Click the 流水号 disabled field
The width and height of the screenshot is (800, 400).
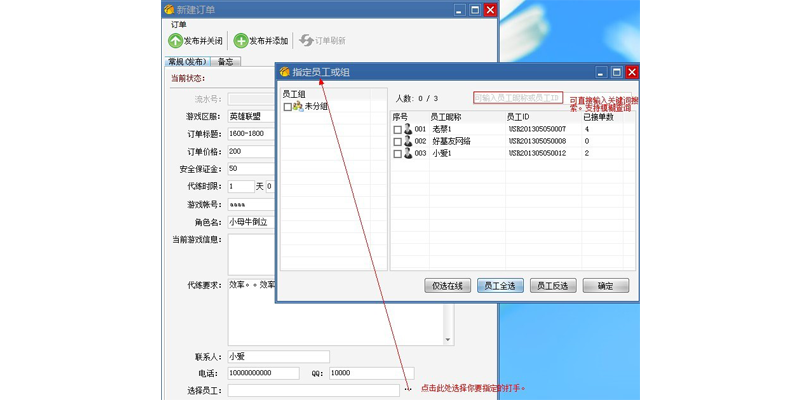pyautogui.click(x=252, y=99)
